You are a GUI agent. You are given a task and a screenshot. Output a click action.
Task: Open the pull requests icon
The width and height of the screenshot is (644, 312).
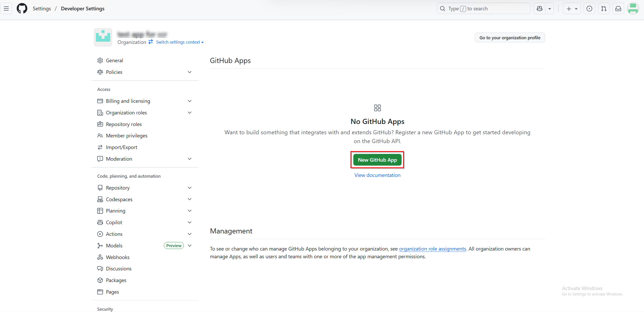tap(604, 8)
